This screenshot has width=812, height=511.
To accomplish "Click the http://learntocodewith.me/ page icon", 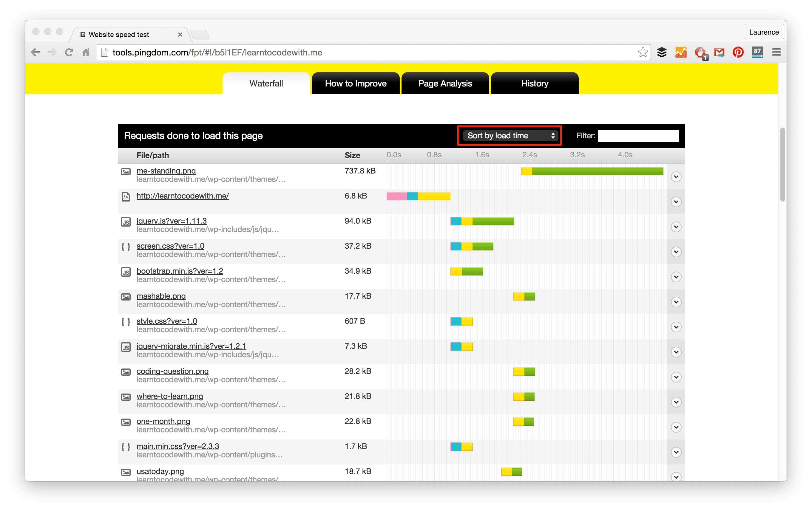I will (x=126, y=196).
